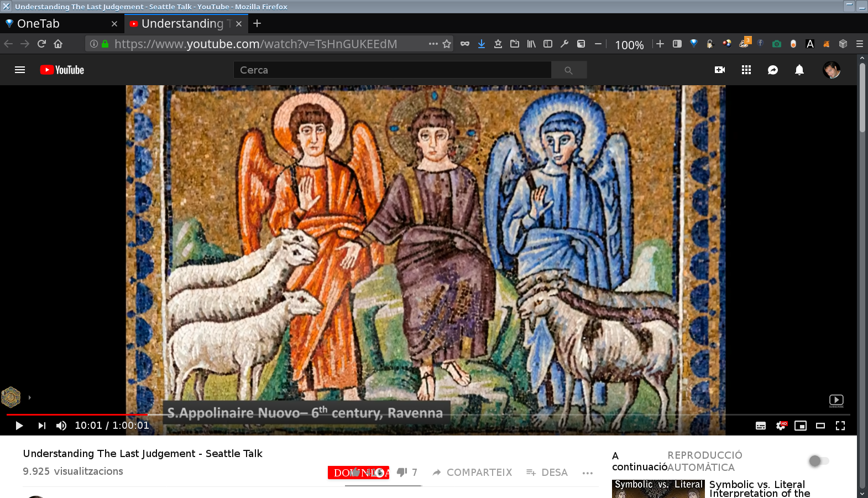Enable miniplayer mode
The image size is (868, 498).
pyautogui.click(x=801, y=426)
